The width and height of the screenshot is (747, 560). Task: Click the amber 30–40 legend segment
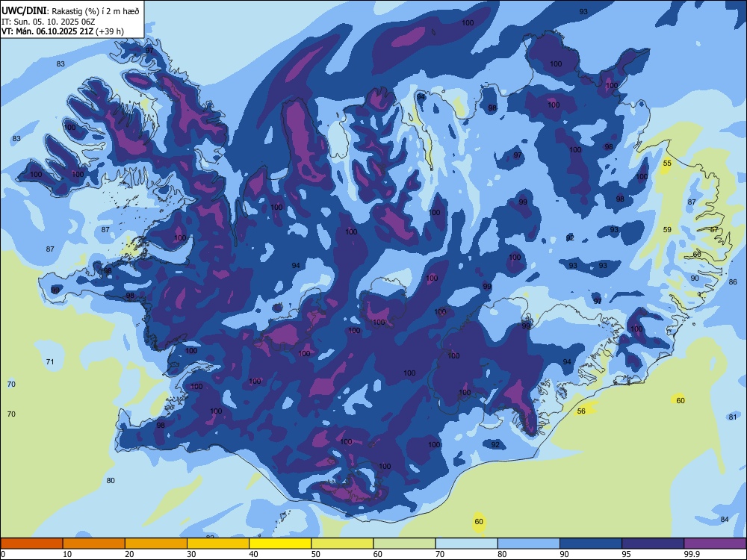pyautogui.click(x=217, y=544)
